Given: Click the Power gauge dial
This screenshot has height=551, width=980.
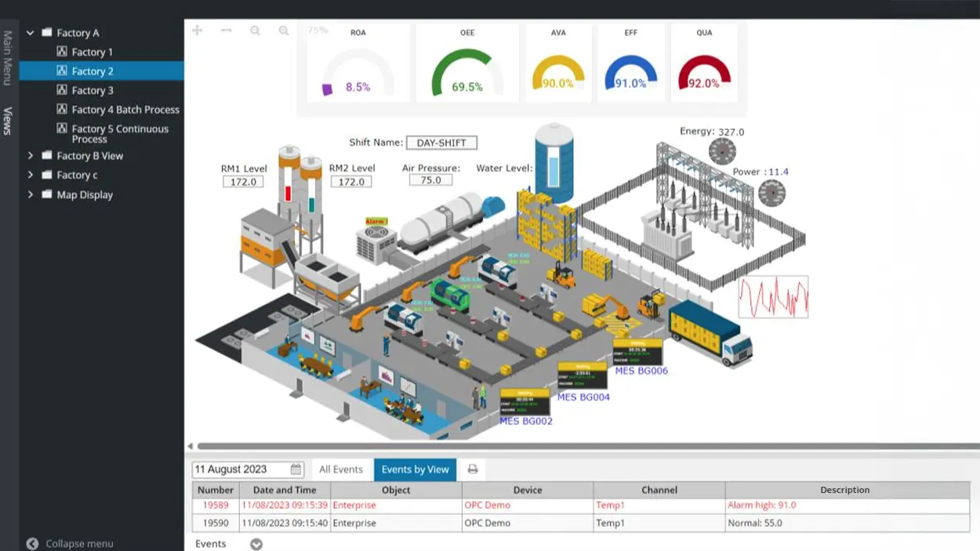Looking at the screenshot, I should click(772, 193).
